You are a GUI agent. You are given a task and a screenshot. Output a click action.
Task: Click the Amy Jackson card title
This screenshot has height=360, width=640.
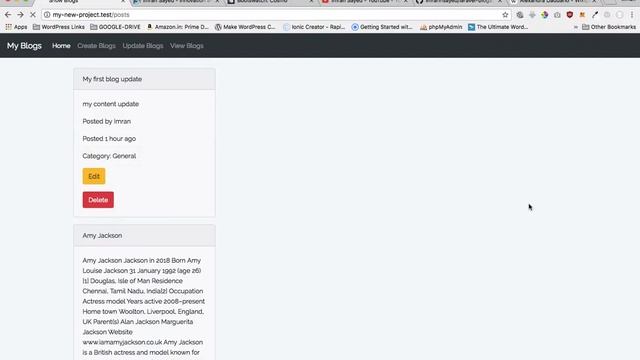pos(102,236)
